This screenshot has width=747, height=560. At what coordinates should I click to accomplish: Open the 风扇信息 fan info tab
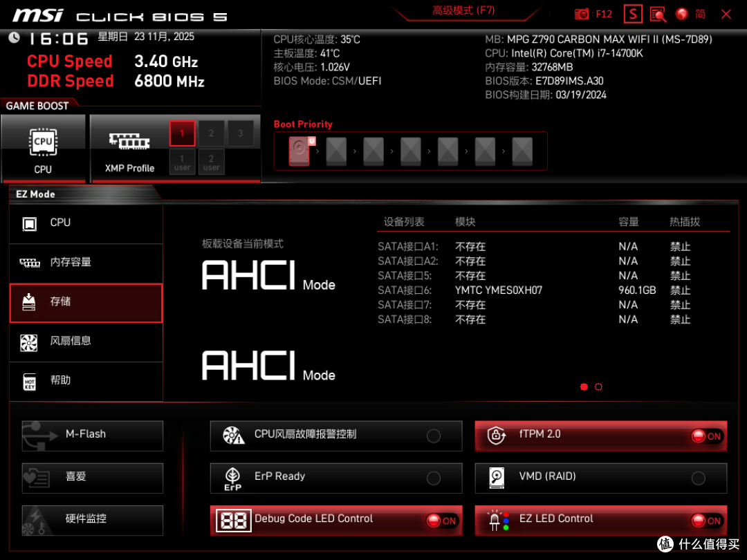[x=86, y=342]
